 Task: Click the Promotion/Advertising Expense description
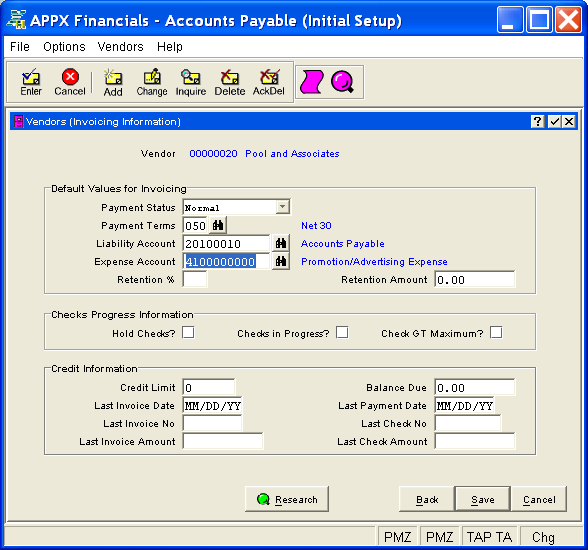[374, 261]
